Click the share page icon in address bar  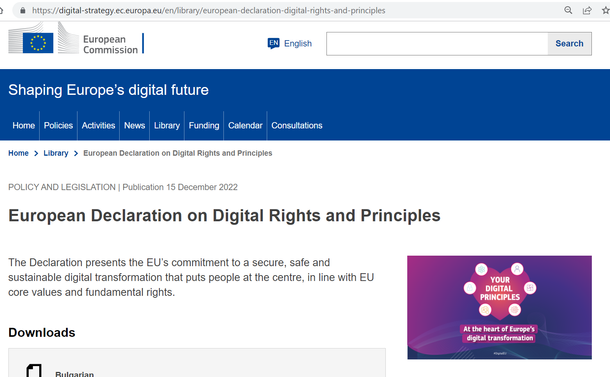587,11
